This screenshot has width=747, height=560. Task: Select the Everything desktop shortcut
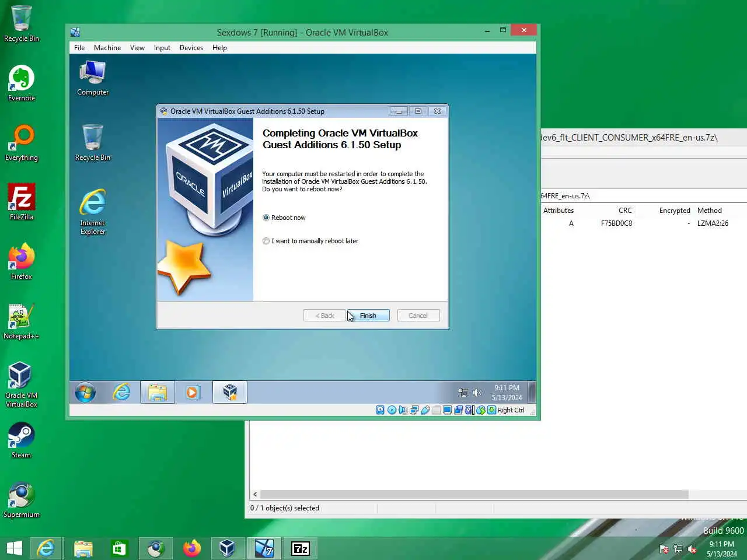point(22,143)
